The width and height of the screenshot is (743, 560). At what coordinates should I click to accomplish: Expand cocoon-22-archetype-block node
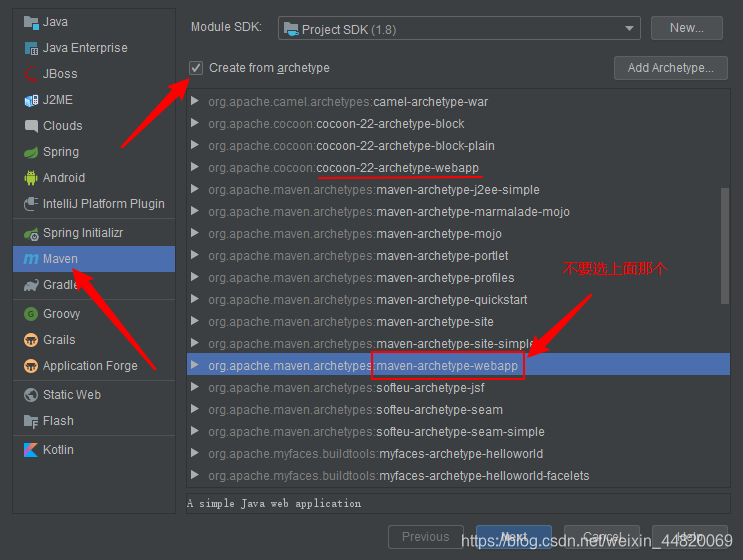(x=194, y=123)
